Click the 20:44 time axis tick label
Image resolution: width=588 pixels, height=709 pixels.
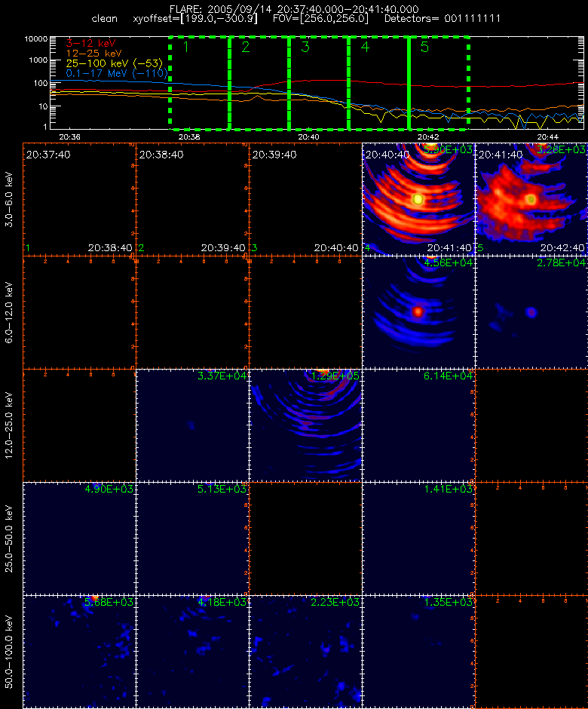548,137
